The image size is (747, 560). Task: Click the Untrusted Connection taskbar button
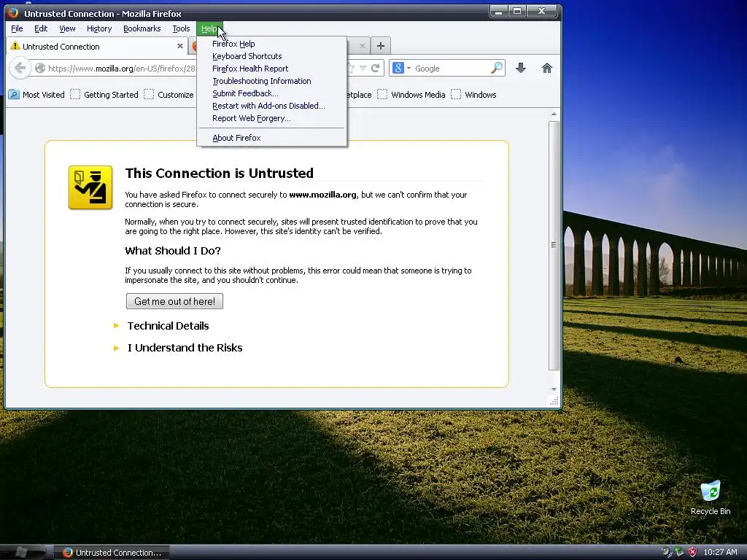(x=112, y=553)
